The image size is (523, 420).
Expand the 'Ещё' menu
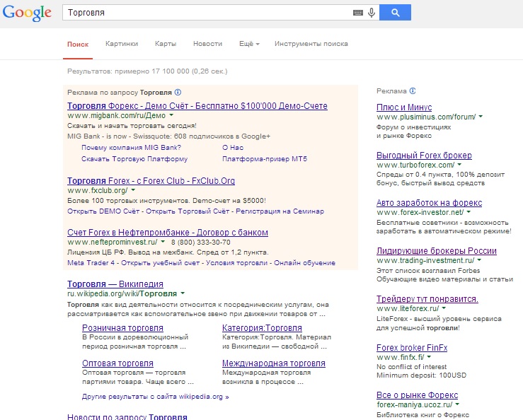(249, 44)
